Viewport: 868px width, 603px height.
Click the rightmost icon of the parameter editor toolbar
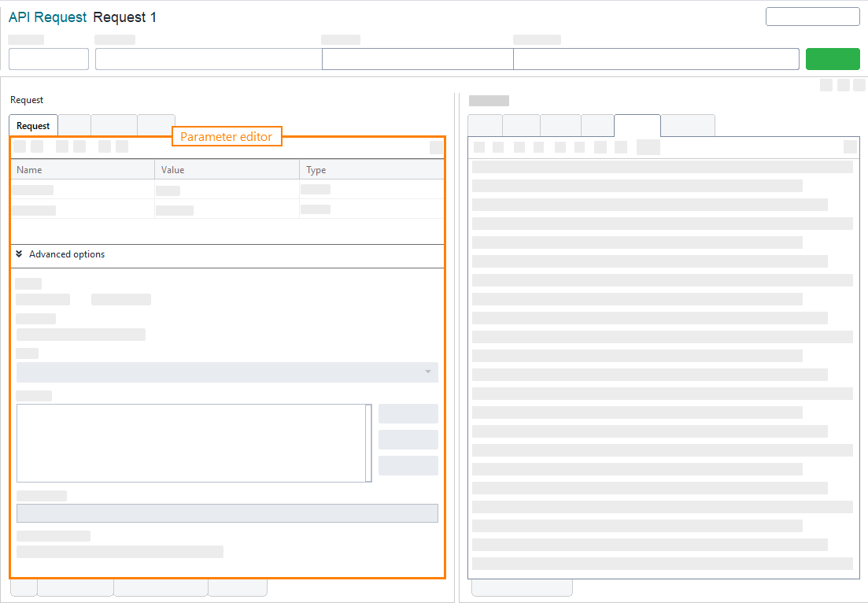[x=435, y=147]
